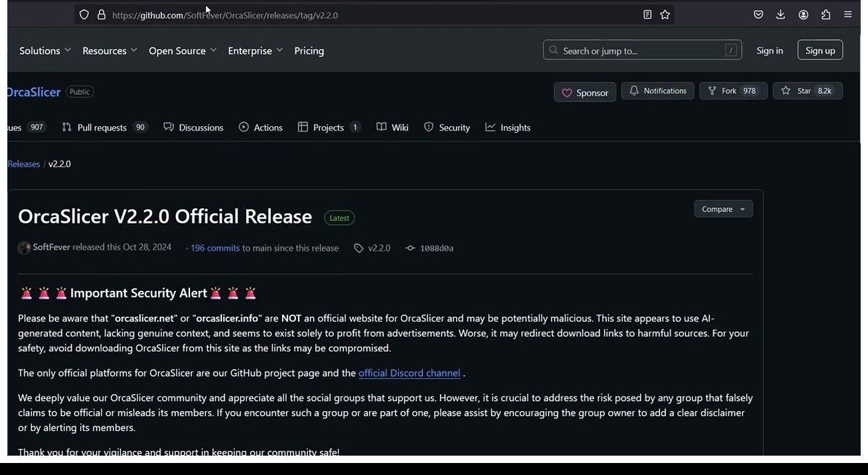Click the Sponsor button

click(x=585, y=92)
